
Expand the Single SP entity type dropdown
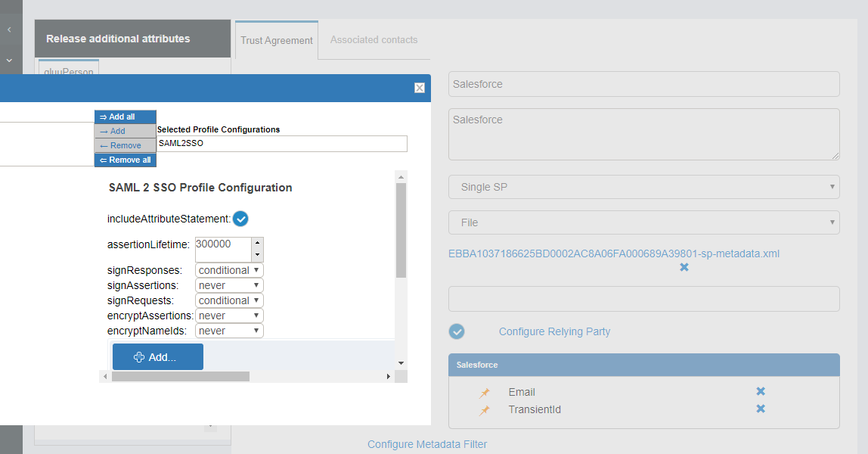click(643, 187)
